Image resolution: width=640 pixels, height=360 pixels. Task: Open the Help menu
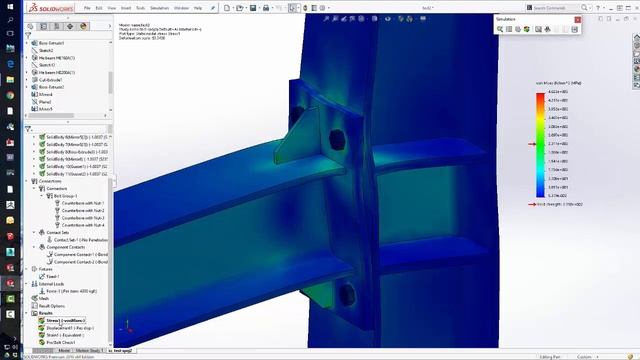point(198,8)
